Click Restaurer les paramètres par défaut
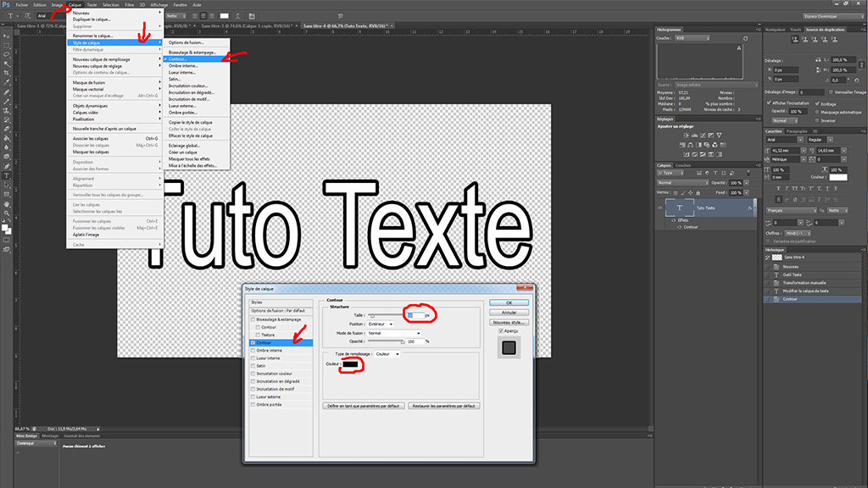This screenshot has width=868, height=488. click(443, 406)
